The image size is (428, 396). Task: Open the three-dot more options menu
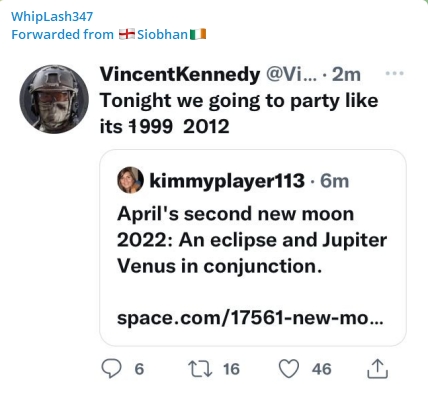click(394, 73)
